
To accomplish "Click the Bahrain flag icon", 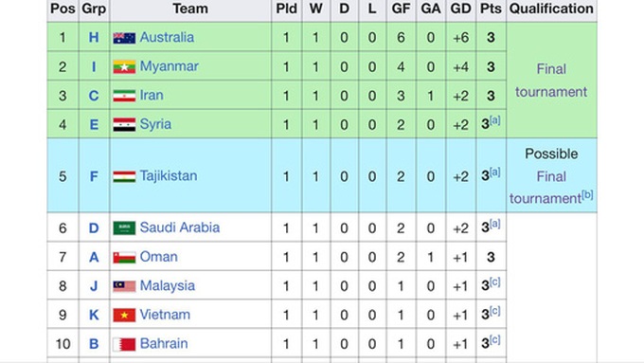I will pyautogui.click(x=124, y=344).
